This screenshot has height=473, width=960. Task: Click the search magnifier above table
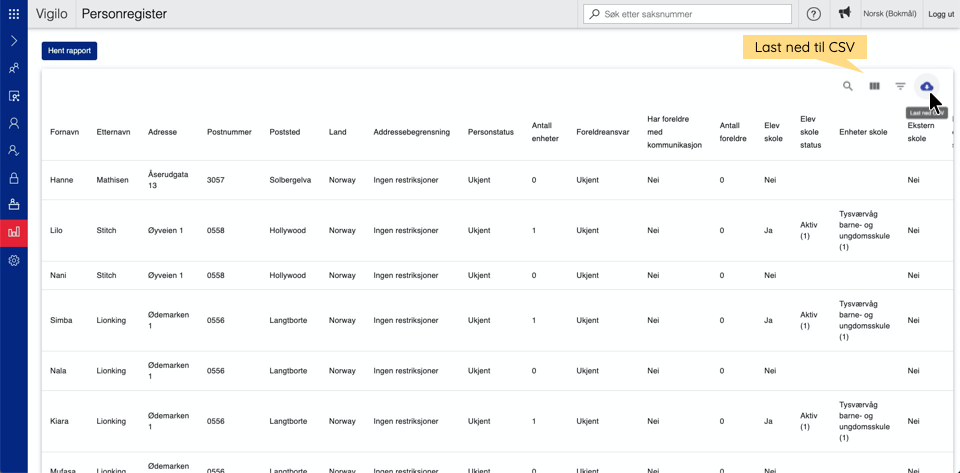[x=848, y=87]
